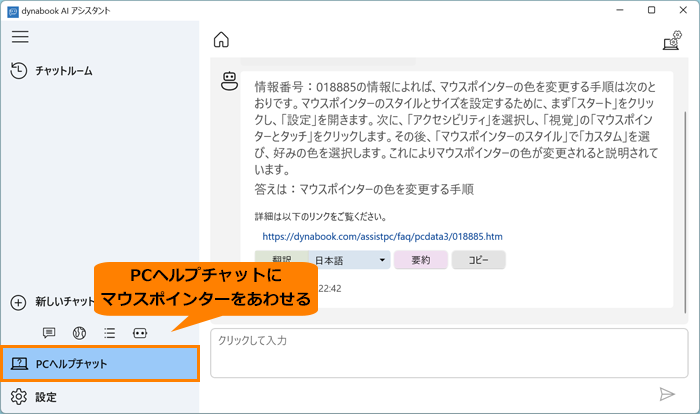The height and width of the screenshot is (414, 700).
Task: Click the コピー button
Action: pos(479,260)
